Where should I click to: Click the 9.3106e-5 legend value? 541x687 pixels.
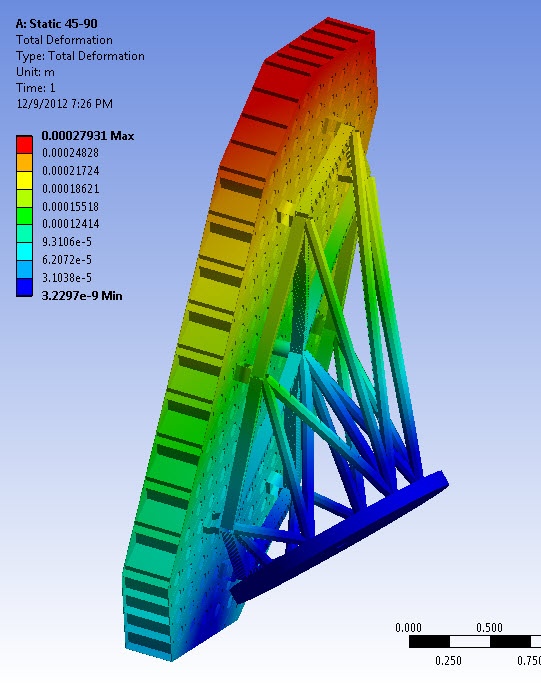click(67, 242)
